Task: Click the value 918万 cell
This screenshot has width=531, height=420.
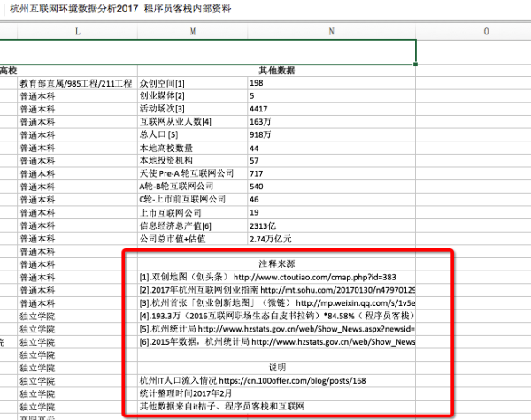Action: 332,134
